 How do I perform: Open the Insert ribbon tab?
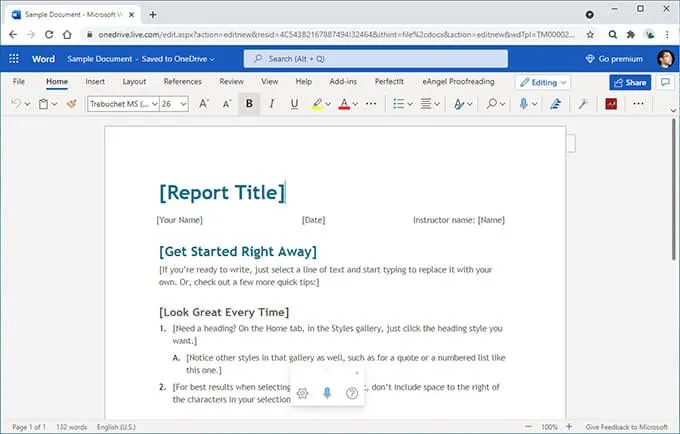95,81
